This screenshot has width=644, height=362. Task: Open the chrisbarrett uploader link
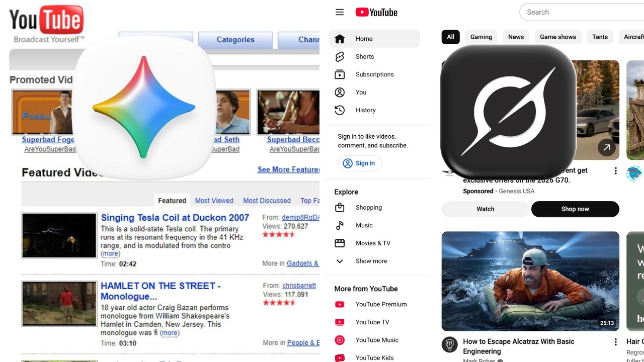click(299, 286)
